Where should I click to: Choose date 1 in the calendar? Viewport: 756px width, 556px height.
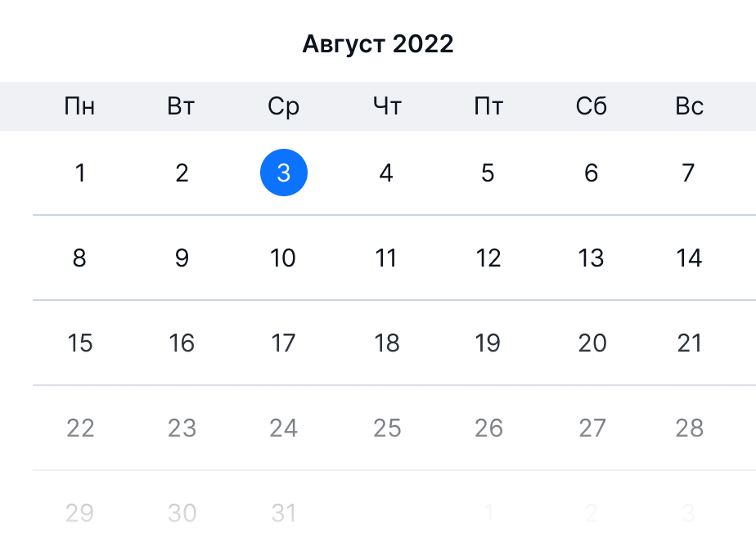click(x=80, y=173)
